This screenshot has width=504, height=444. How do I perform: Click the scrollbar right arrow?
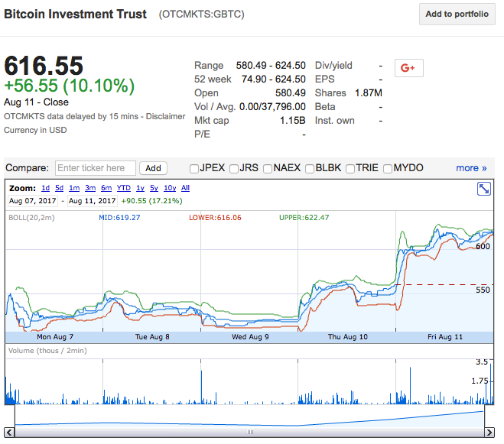[x=489, y=433]
